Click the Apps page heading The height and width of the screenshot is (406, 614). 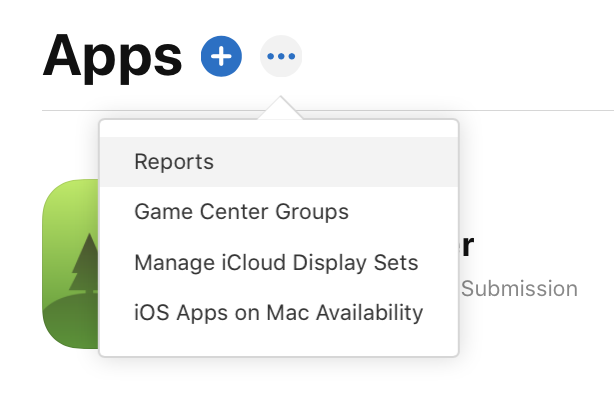coord(112,56)
